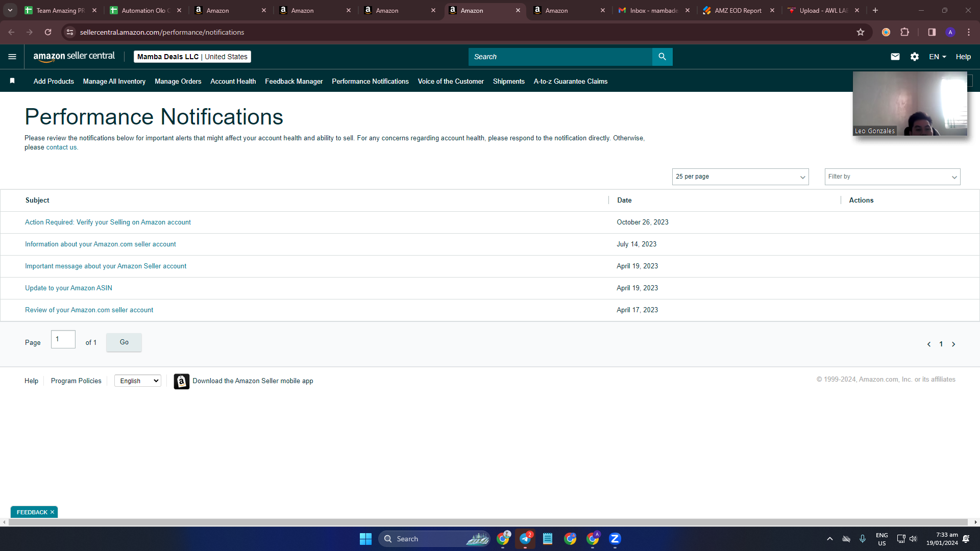Open Manage All Inventory
The height and width of the screenshot is (551, 980).
click(x=114, y=81)
